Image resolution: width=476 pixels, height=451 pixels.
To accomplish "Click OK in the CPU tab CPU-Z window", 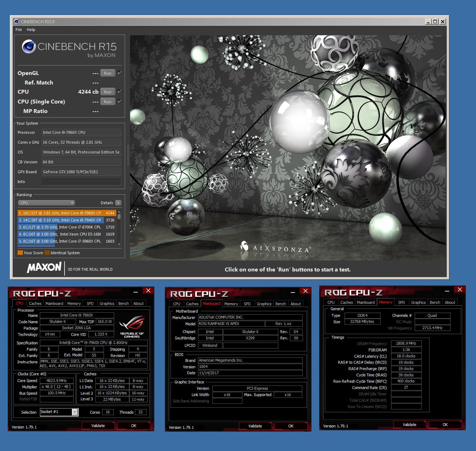I will click(x=134, y=426).
